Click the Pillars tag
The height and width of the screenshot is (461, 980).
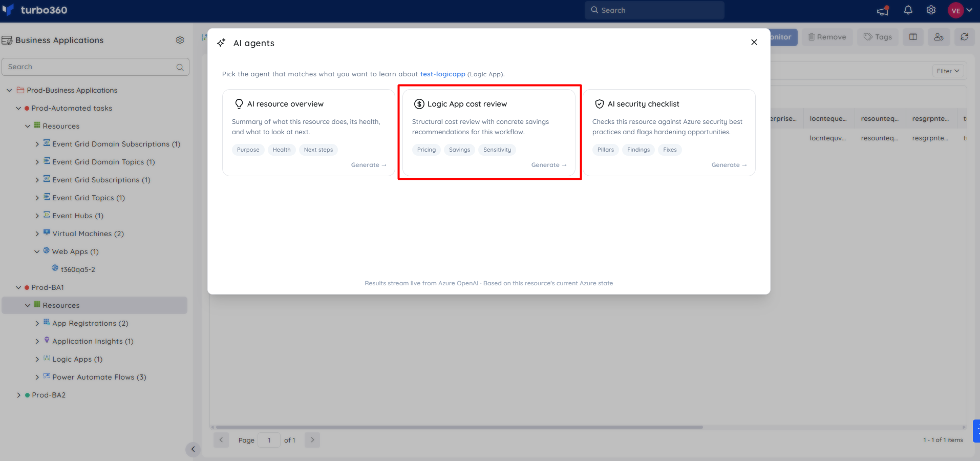pos(606,150)
